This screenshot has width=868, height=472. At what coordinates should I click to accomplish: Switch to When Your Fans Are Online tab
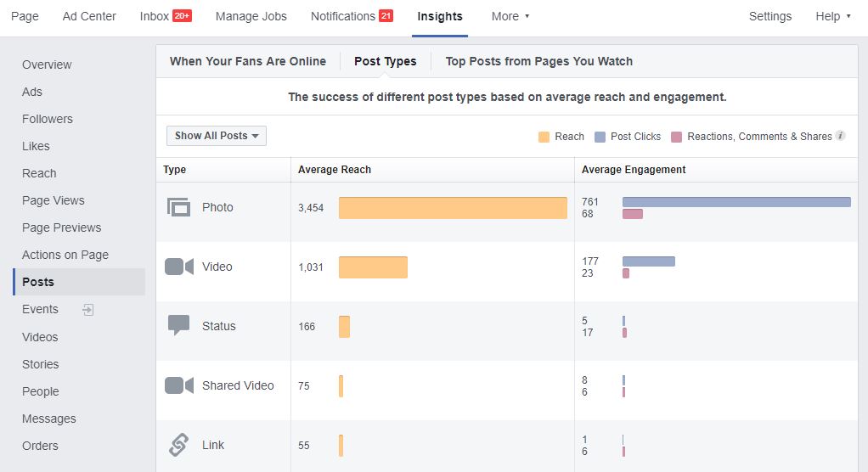click(248, 61)
